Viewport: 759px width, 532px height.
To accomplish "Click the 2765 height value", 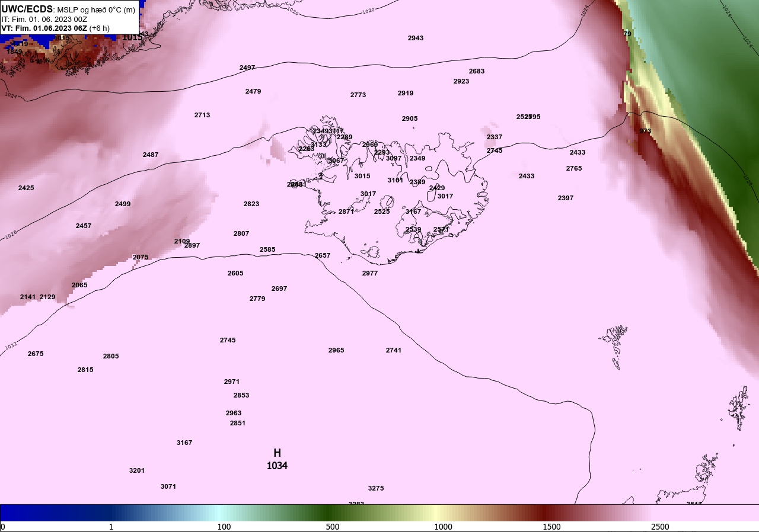I will [574, 168].
